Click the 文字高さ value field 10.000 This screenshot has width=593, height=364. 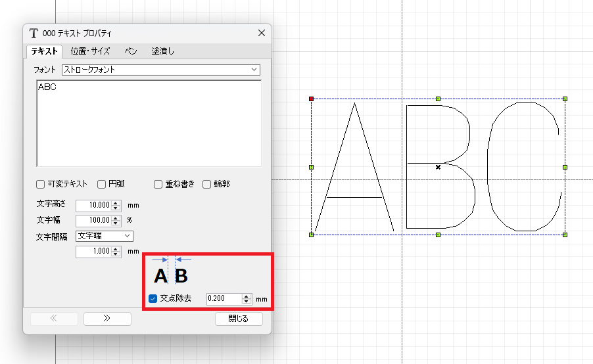(94, 205)
